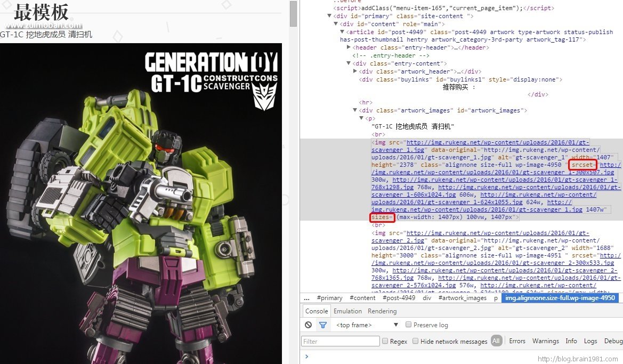
Task: Switch to the Emulation drawer tab
Action: [x=347, y=311]
